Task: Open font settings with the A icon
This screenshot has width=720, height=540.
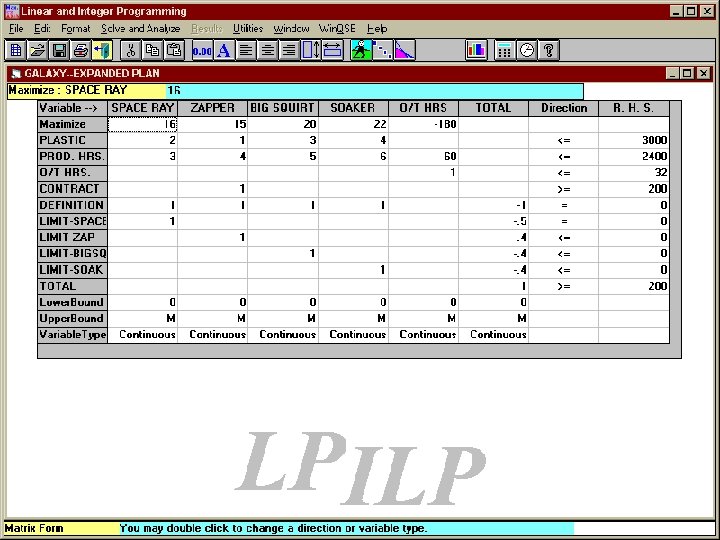Action: [x=224, y=50]
